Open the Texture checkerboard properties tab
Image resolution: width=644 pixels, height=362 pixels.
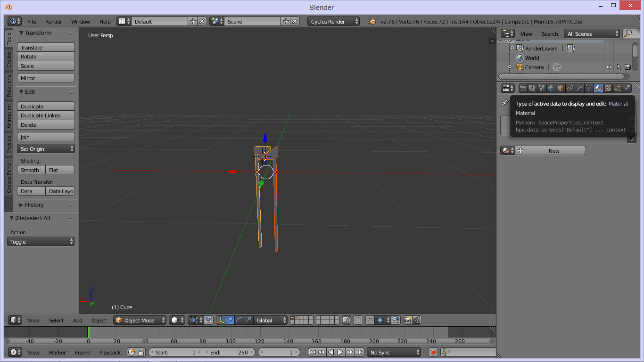pyautogui.click(x=608, y=88)
